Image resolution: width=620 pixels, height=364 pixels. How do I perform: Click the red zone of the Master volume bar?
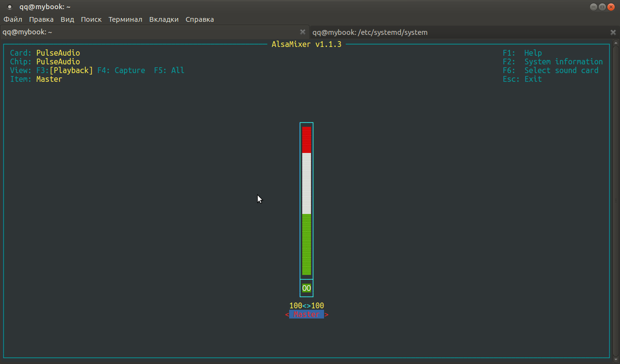click(306, 139)
